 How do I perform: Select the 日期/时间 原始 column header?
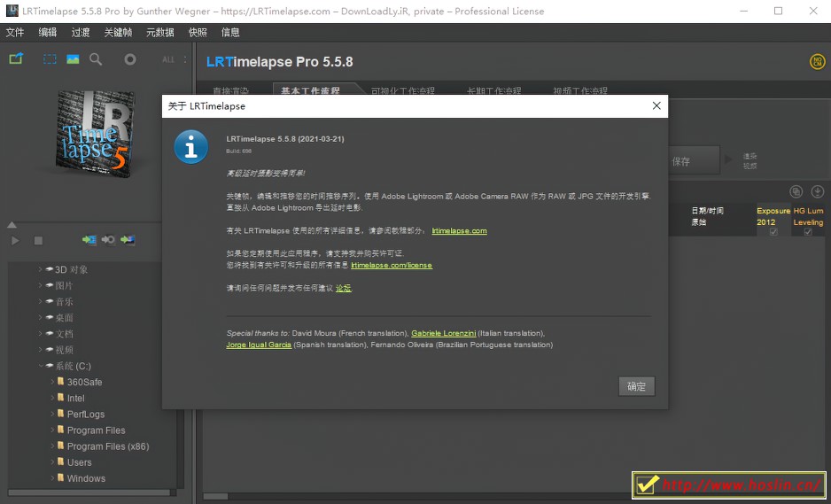708,216
